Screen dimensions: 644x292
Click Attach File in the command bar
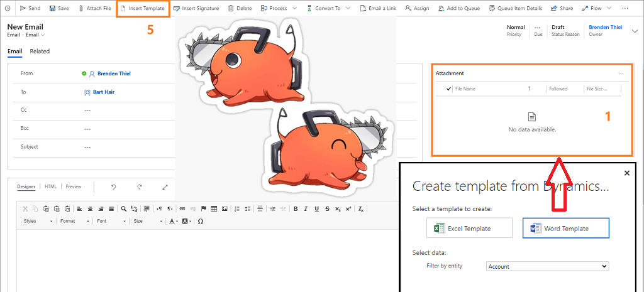[x=94, y=8]
